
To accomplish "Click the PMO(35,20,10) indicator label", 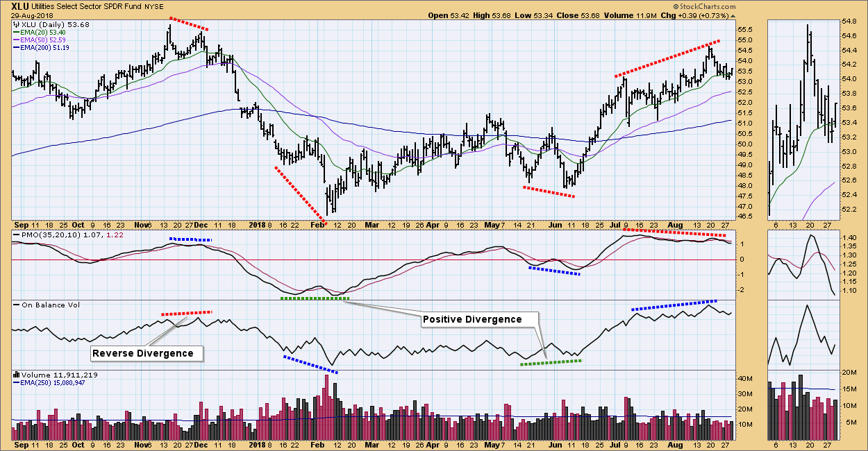I will tap(51, 237).
